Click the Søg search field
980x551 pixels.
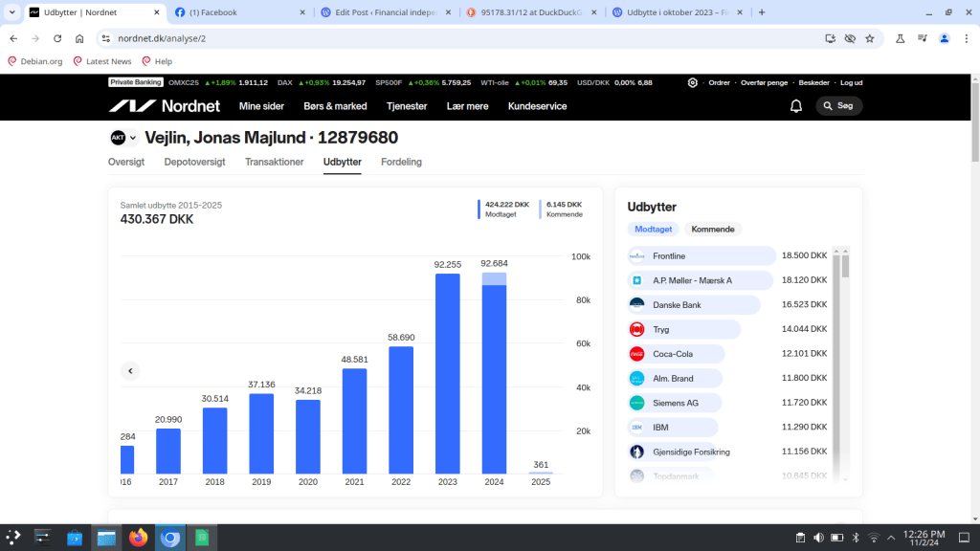click(x=838, y=106)
